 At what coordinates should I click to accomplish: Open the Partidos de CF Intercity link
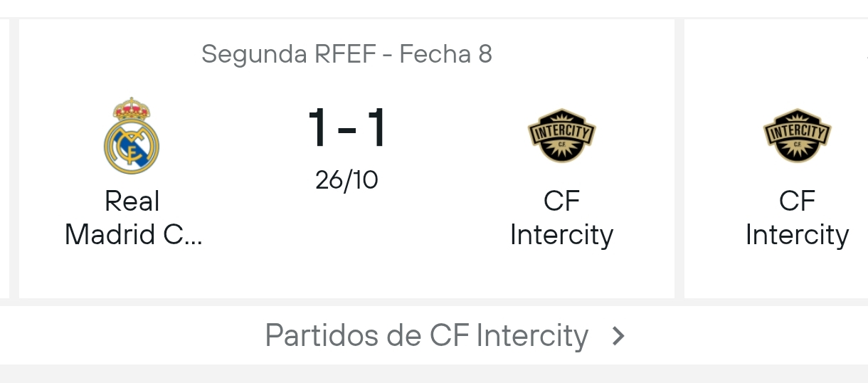[427, 335]
